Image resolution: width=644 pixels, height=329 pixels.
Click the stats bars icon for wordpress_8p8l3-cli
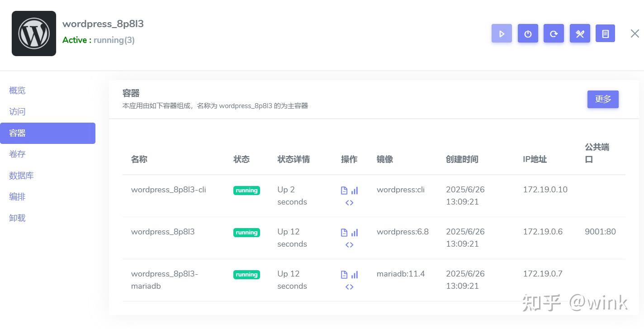pos(355,190)
